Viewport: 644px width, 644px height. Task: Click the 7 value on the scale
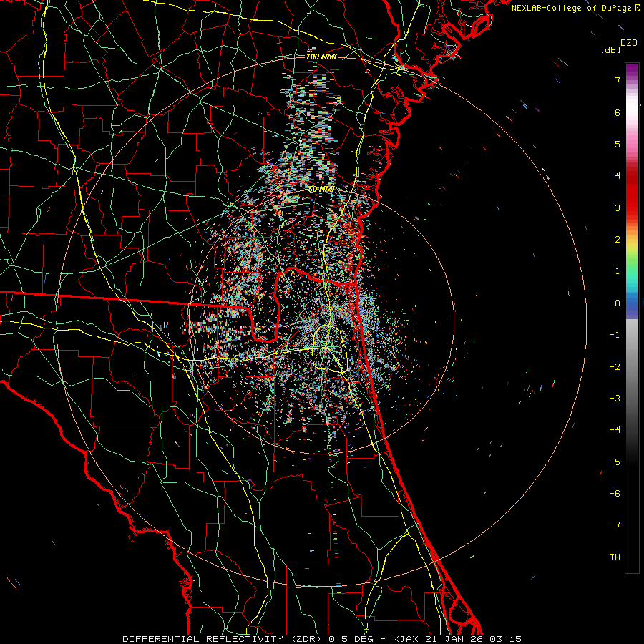tap(618, 80)
